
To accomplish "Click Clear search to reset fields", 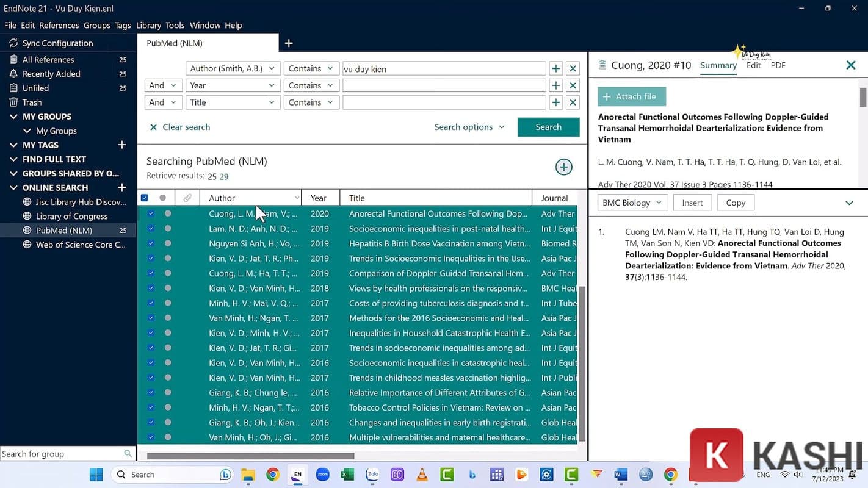I will point(180,127).
